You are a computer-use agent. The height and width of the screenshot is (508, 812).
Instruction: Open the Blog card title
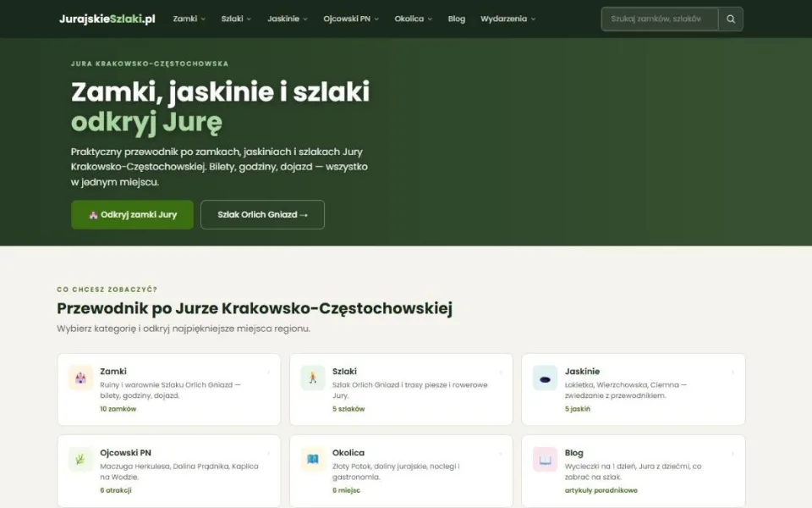(573, 452)
